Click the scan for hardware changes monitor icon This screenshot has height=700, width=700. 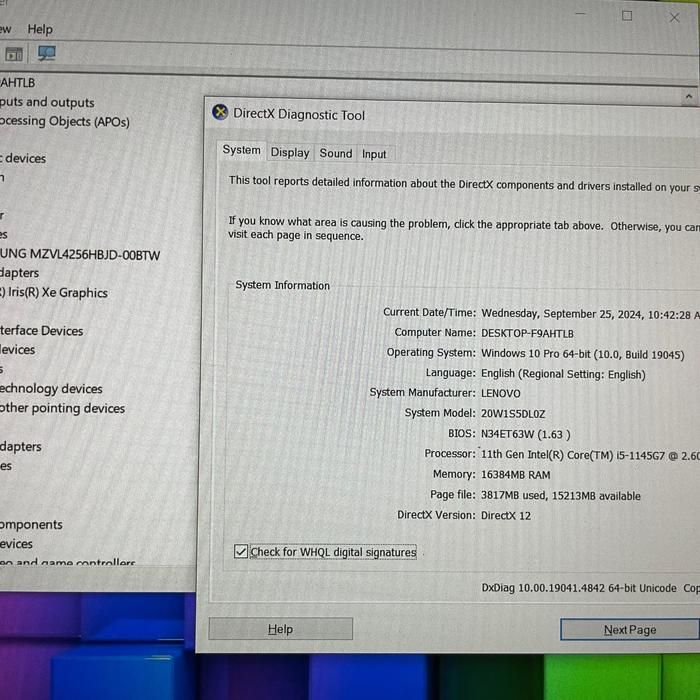pos(46,54)
